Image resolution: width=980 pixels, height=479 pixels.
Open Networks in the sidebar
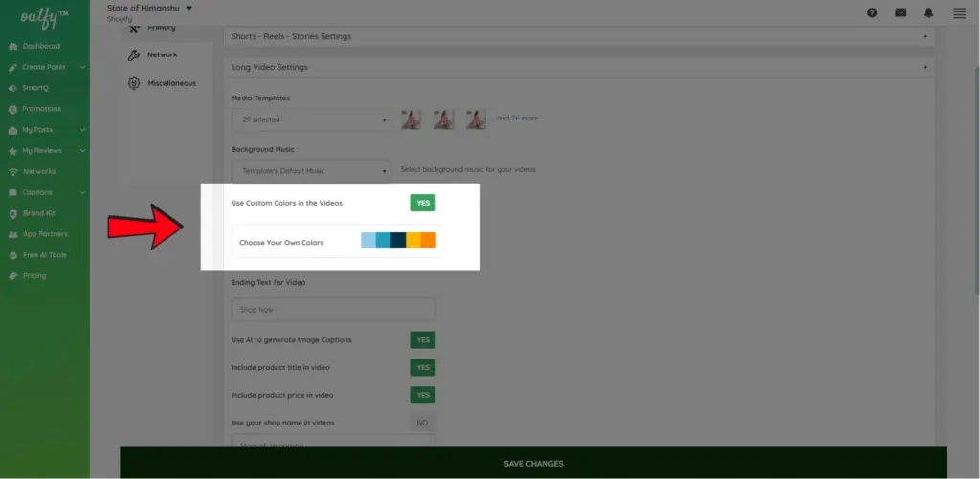click(x=39, y=171)
